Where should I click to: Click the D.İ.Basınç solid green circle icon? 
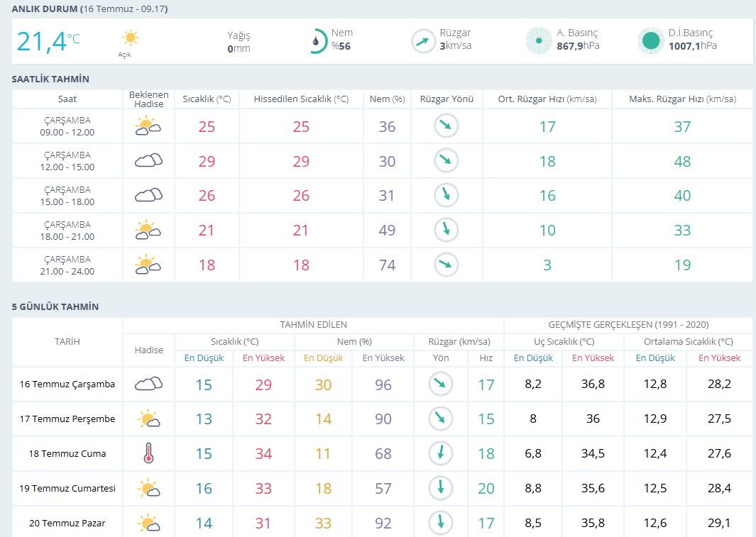(650, 40)
